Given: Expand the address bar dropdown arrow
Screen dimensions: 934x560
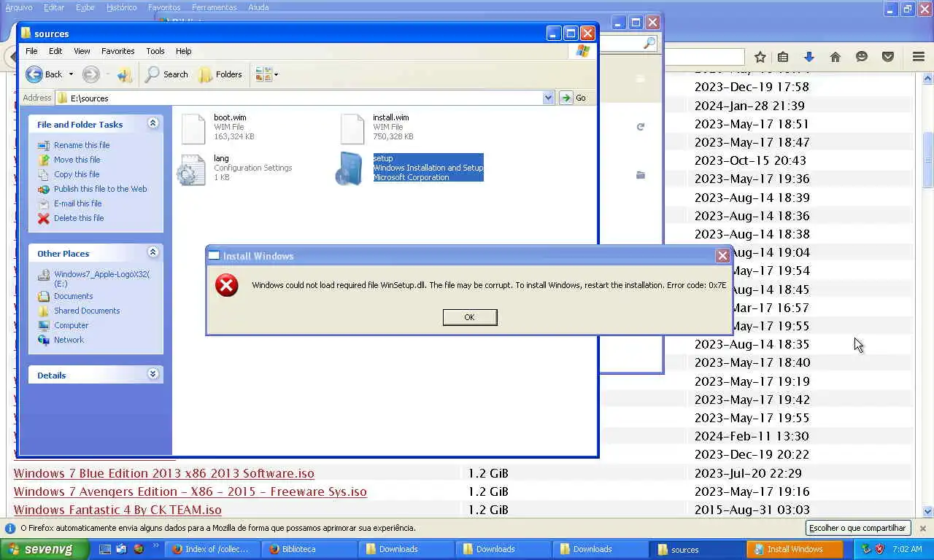Looking at the screenshot, I should coord(549,98).
